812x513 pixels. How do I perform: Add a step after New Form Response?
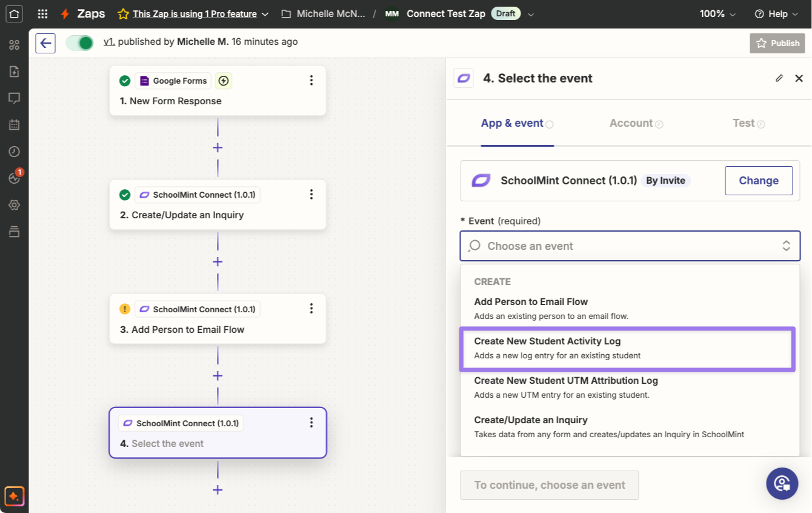218,148
